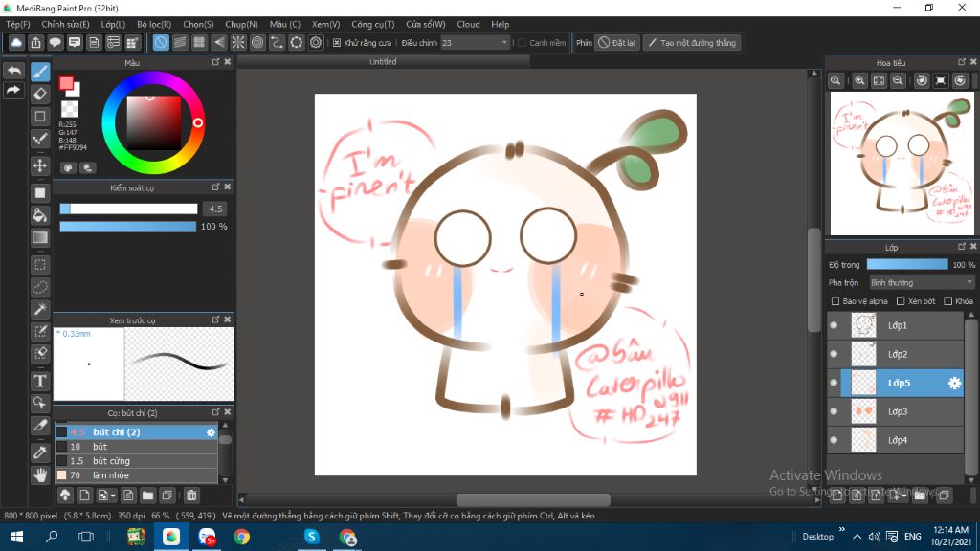The image size is (980, 551).
Task: Select the rectangular Select tool
Action: (40, 265)
